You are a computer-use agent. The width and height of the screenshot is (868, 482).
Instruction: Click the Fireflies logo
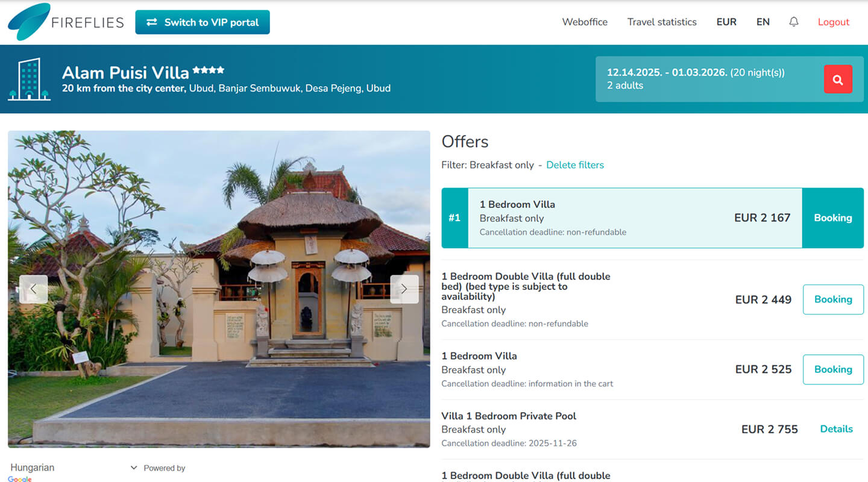tap(66, 22)
